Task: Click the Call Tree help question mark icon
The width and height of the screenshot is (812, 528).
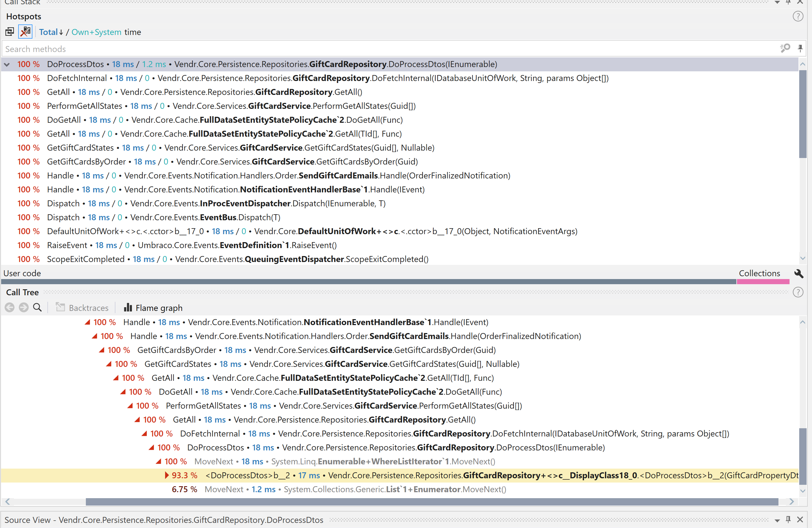Action: point(798,292)
